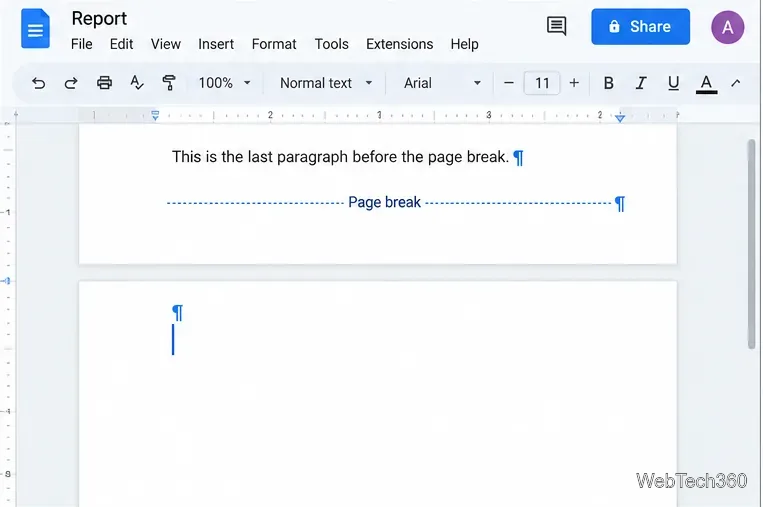
Task: Click the Redo arrow icon
Action: click(x=71, y=83)
